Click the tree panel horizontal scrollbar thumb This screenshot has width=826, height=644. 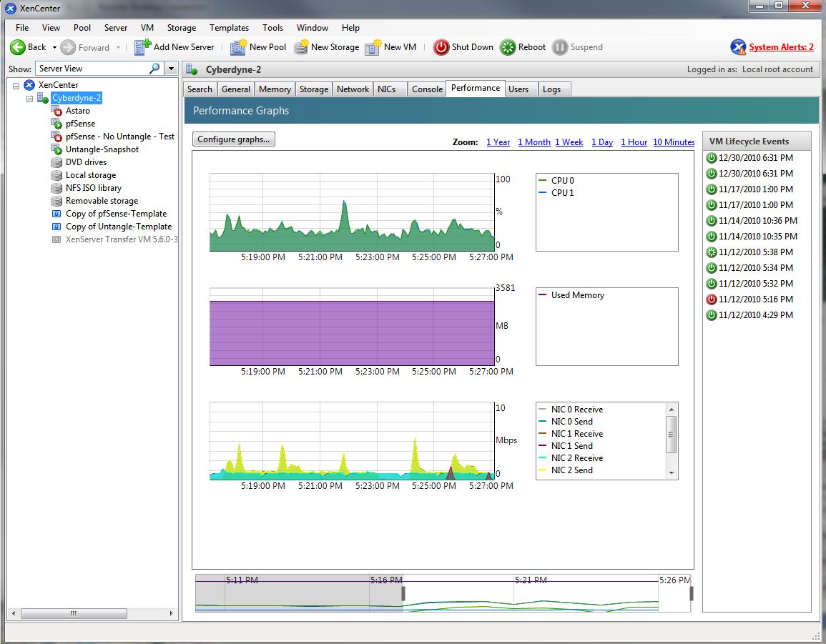73,613
